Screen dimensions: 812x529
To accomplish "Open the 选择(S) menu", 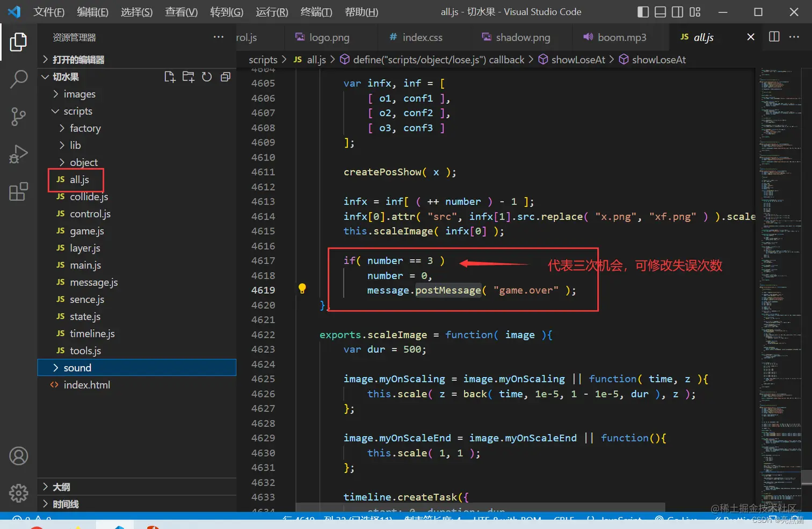I will 136,12.
